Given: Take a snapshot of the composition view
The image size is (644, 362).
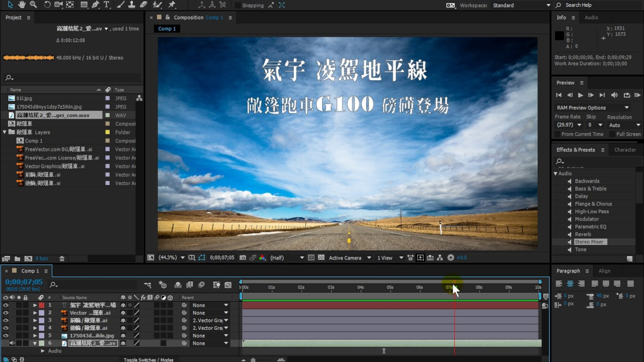Looking at the screenshot, I should pyautogui.click(x=243, y=257).
